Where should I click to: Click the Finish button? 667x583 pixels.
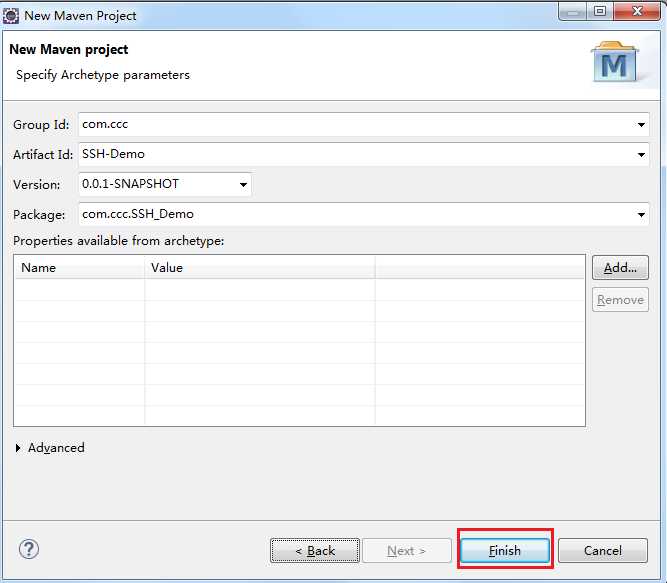point(505,551)
